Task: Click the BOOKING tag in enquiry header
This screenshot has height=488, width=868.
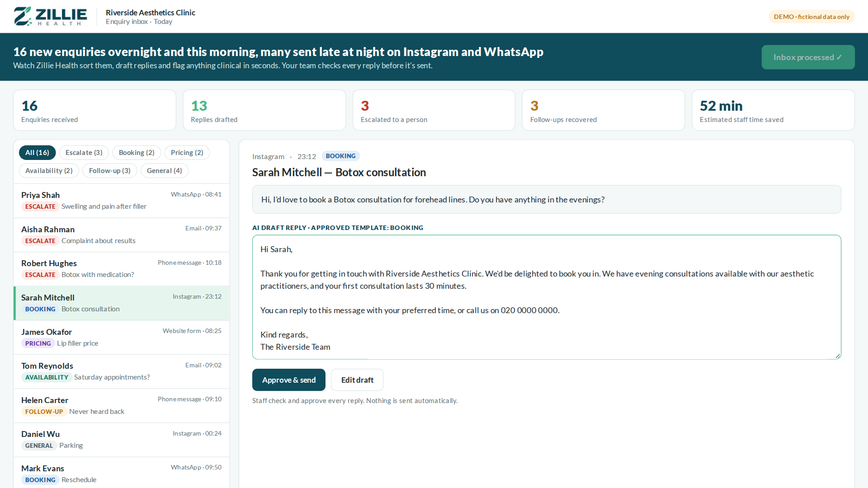Action: click(341, 156)
